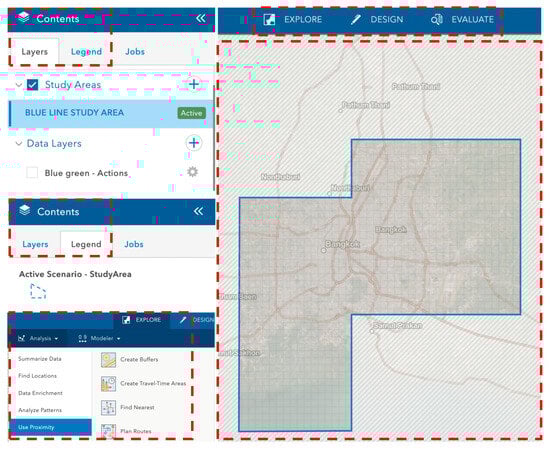This screenshot has height=449, width=550.
Task: Open the Jobs tab in top panel
Action: click(x=135, y=52)
